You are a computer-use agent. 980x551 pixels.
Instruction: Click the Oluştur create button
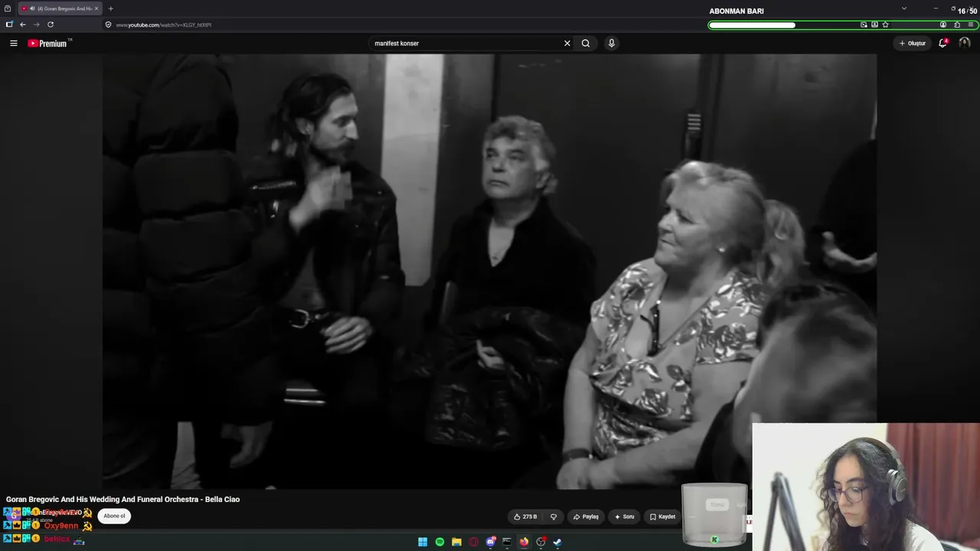913,44
